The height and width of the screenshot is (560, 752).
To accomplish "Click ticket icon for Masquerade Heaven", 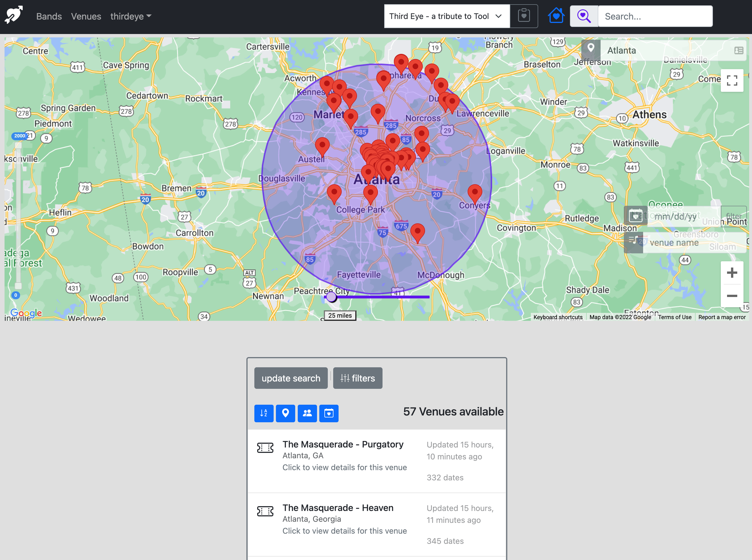I will click(265, 511).
